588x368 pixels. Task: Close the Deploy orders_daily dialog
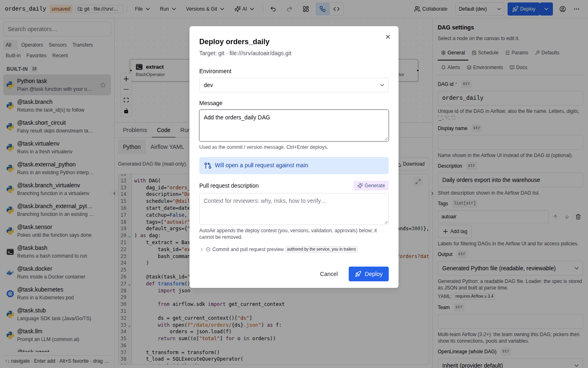388,37
